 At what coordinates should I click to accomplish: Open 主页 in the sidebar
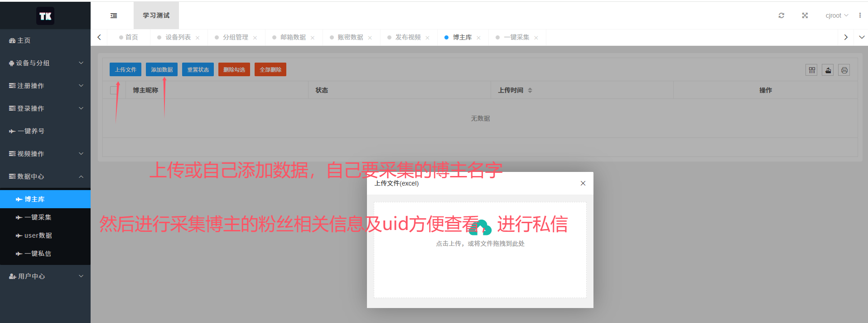[45, 40]
